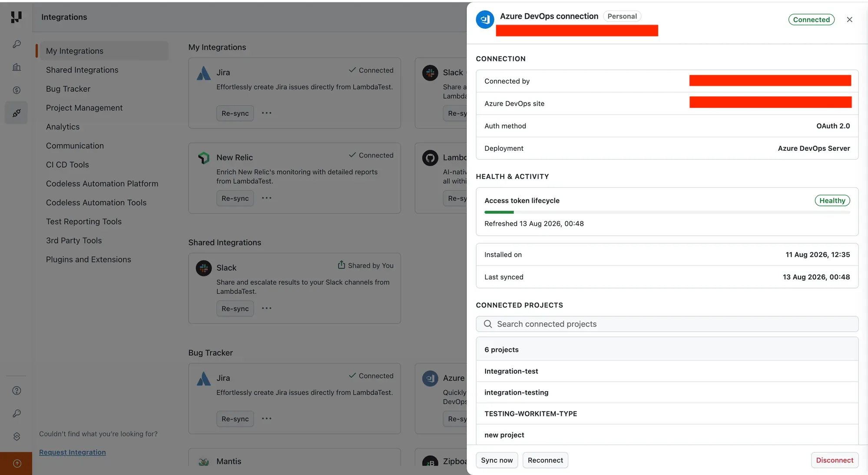This screenshot has height=475, width=868.
Task: Click the Jira logo in My Integrations
Action: 203,73
